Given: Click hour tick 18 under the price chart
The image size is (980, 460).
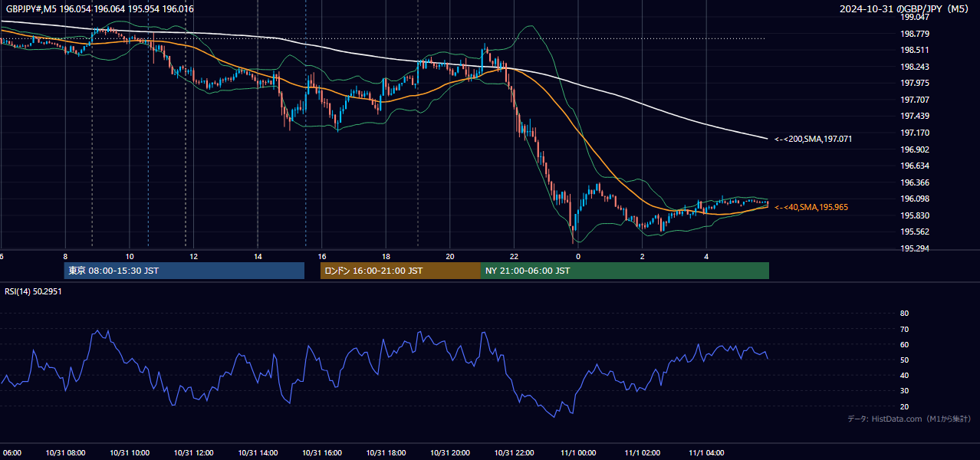Looking at the screenshot, I should (x=386, y=256).
